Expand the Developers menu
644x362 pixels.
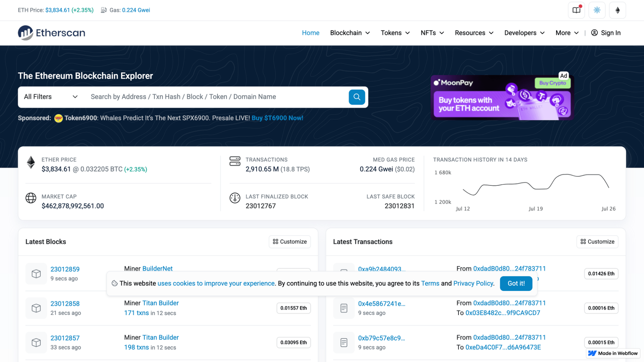coord(524,33)
